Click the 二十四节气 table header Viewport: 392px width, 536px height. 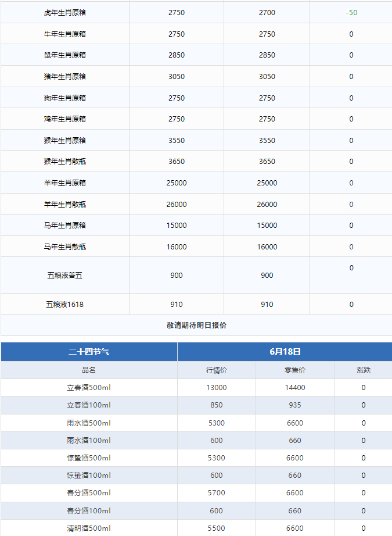pyautogui.click(x=89, y=352)
